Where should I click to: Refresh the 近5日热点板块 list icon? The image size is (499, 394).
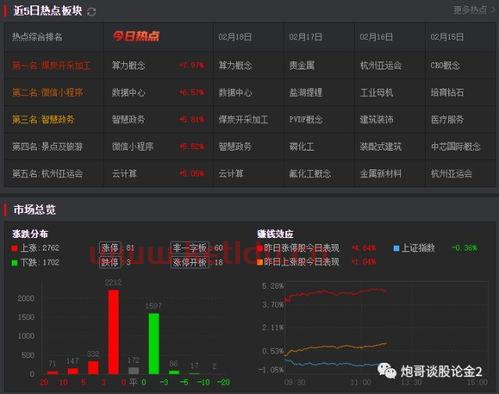tap(91, 12)
